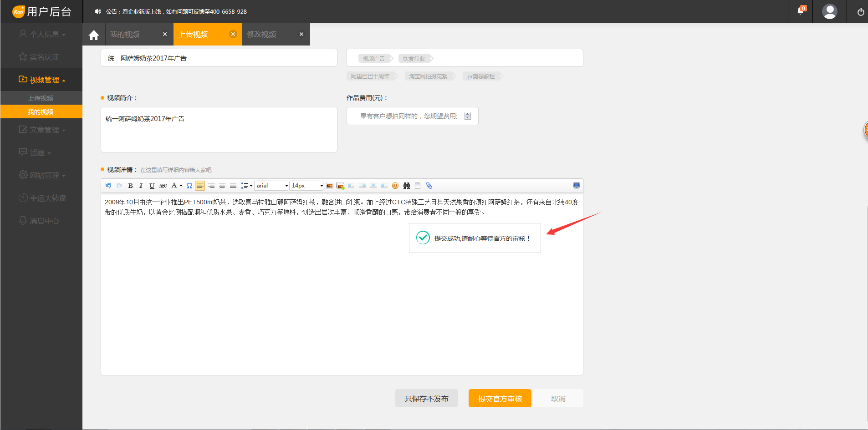Viewport: 868px width, 430px height.
Task: Go to the home tab icon
Action: [94, 35]
